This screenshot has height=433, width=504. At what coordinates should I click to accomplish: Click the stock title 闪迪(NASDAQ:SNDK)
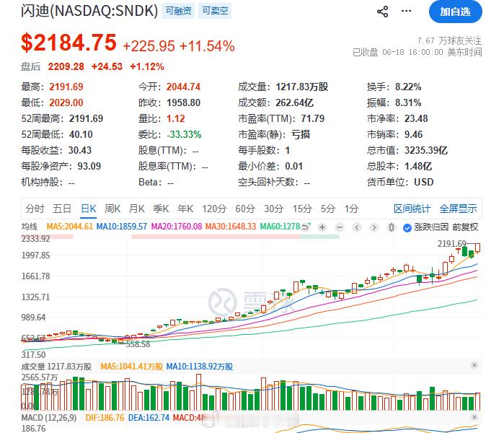click(x=89, y=11)
